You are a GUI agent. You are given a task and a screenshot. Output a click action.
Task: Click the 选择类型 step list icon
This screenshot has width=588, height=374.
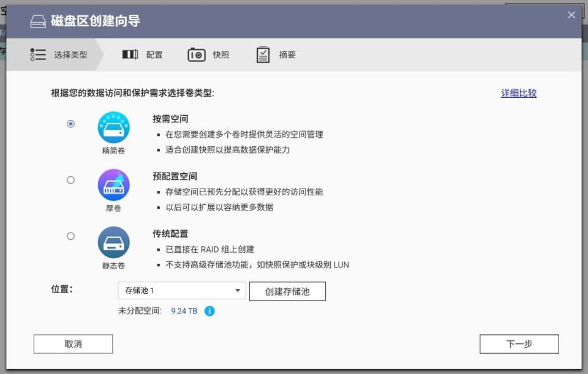point(37,54)
